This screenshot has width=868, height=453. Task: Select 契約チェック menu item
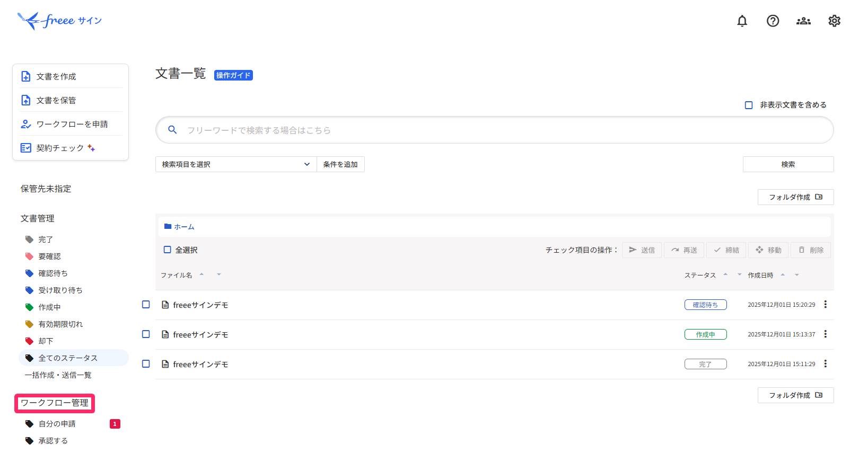tap(71, 148)
